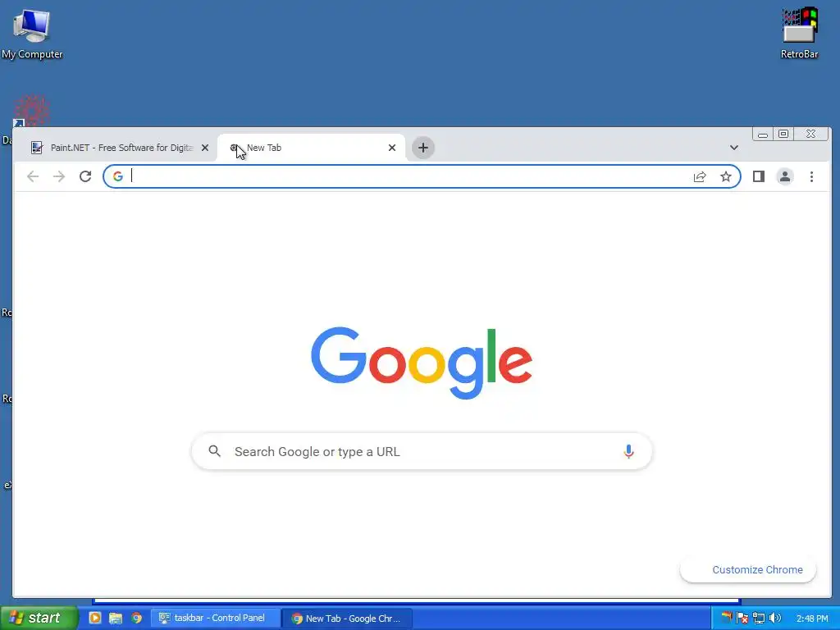The width and height of the screenshot is (840, 630).
Task: Bookmark this tab with the star icon
Action: point(726,177)
